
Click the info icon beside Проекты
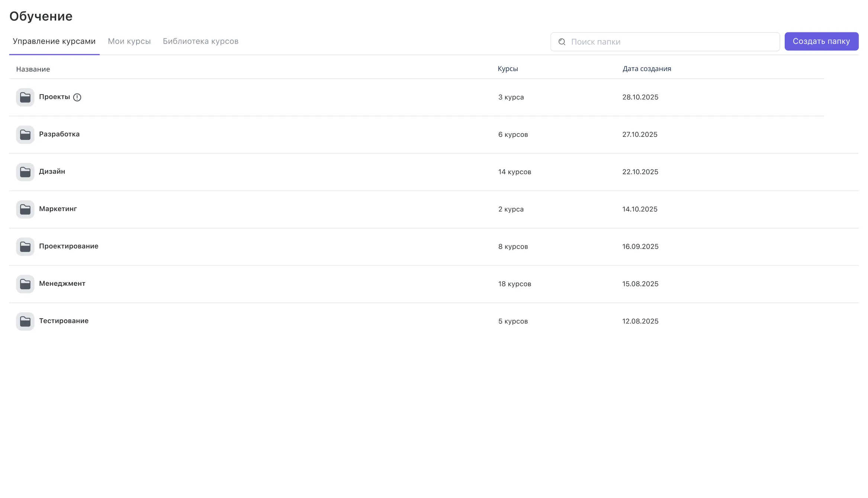click(77, 97)
